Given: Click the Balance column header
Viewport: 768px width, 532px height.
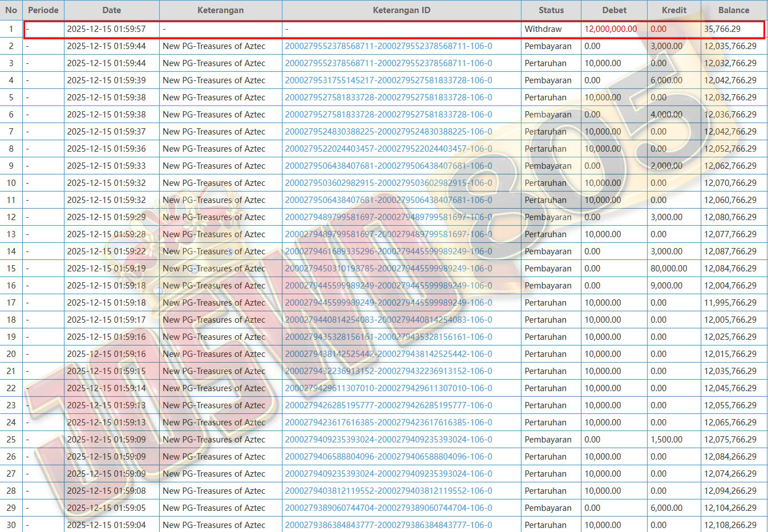Looking at the screenshot, I should coord(733,10).
